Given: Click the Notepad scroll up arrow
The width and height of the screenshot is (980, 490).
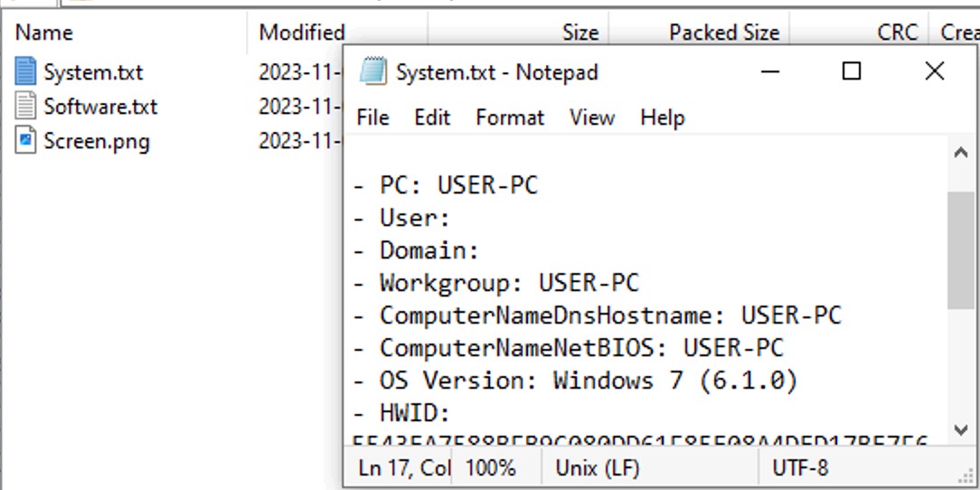Looking at the screenshot, I should pyautogui.click(x=961, y=153).
